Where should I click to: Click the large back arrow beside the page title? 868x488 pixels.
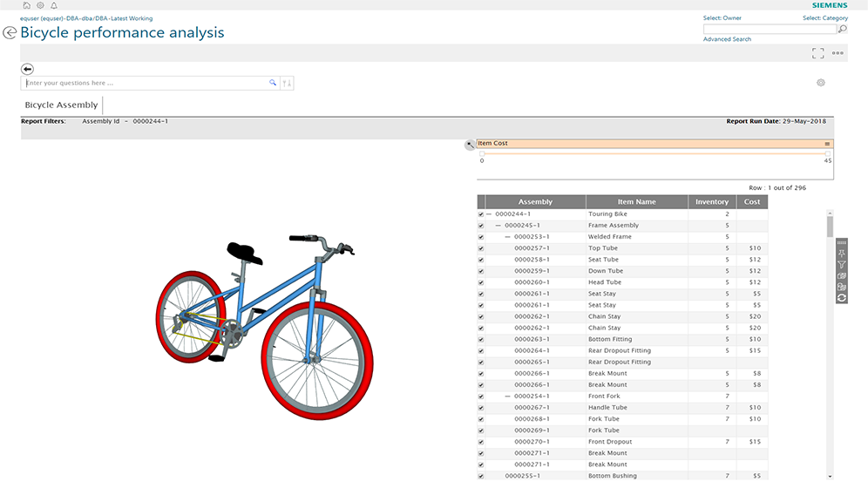pyautogui.click(x=10, y=32)
